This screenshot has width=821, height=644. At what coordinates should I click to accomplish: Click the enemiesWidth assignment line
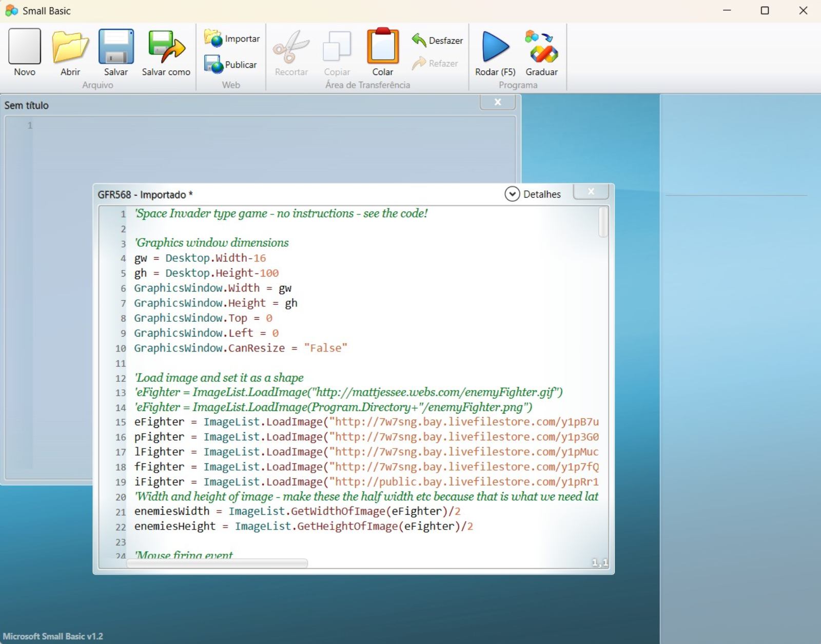click(298, 511)
